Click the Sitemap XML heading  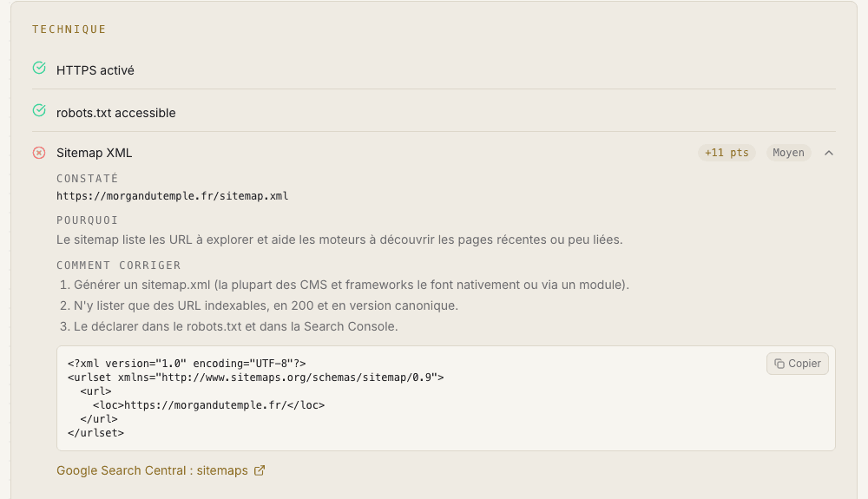point(94,153)
